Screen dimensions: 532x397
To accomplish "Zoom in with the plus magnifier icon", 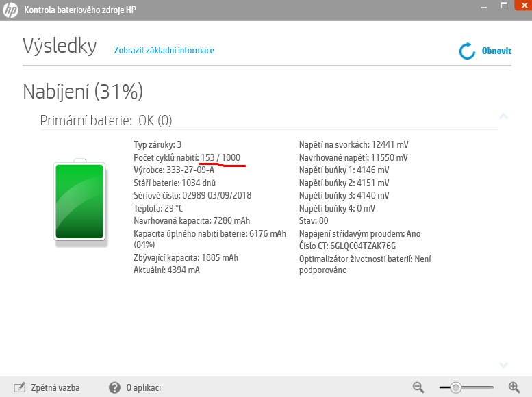I will pyautogui.click(x=514, y=387).
